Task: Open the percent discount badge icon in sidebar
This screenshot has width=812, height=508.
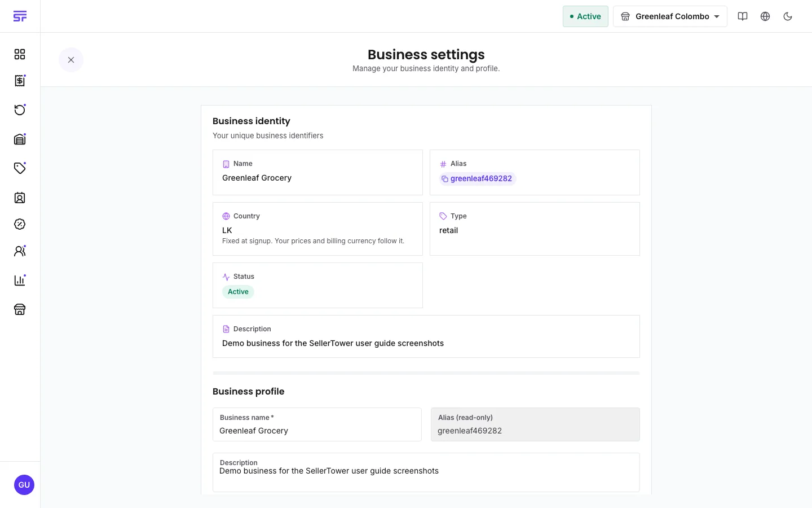Action: (20, 224)
